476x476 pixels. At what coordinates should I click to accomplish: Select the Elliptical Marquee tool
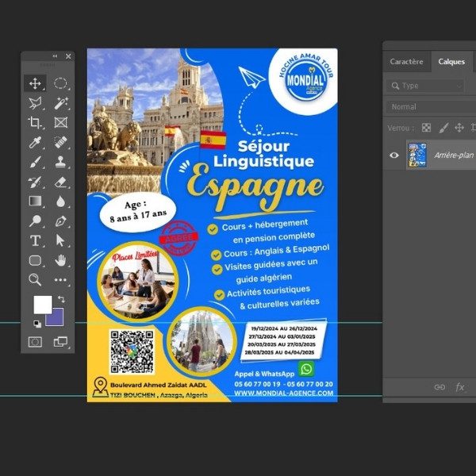coord(60,83)
